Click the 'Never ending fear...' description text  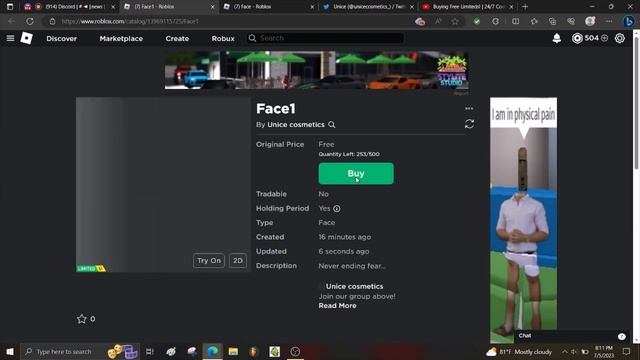352,266
